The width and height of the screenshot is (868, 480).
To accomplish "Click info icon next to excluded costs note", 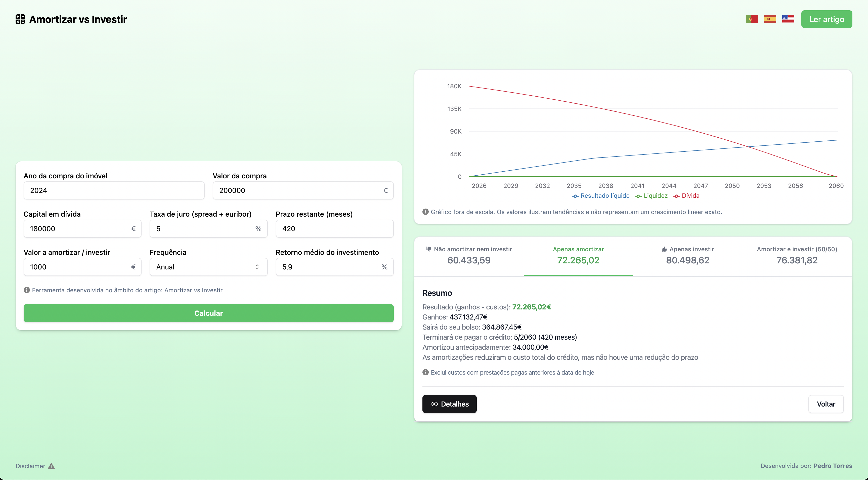I will pos(425,372).
